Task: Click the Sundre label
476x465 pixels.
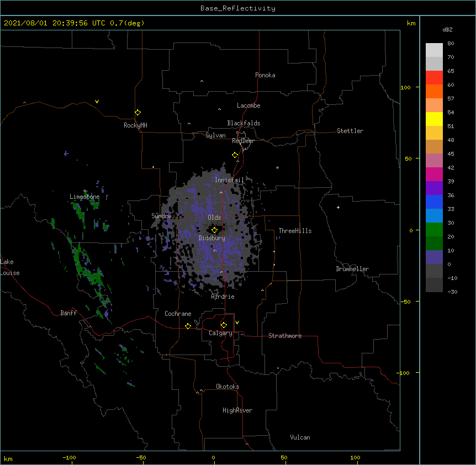Action: 161,216
